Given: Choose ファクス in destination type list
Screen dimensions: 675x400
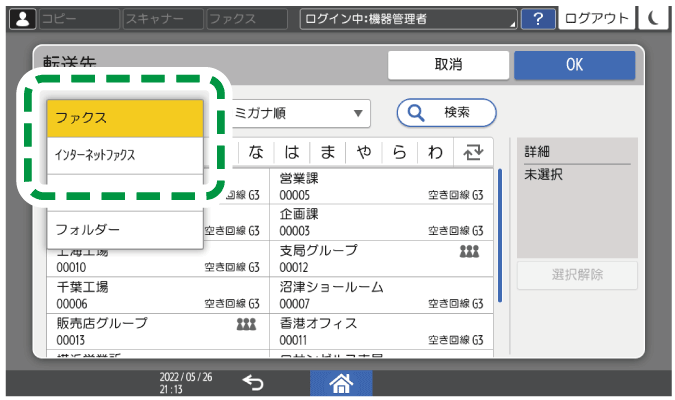Looking at the screenshot, I should click(x=125, y=118).
